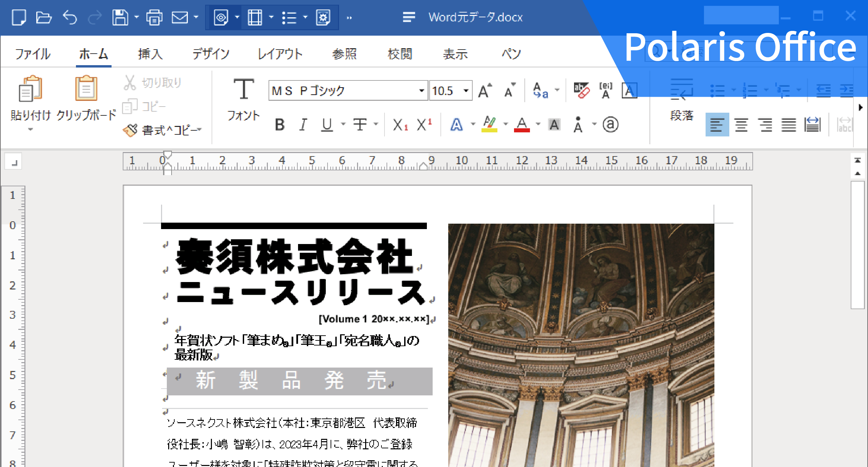This screenshot has height=467, width=868.
Task: Click the character border icon
Action: (629, 90)
